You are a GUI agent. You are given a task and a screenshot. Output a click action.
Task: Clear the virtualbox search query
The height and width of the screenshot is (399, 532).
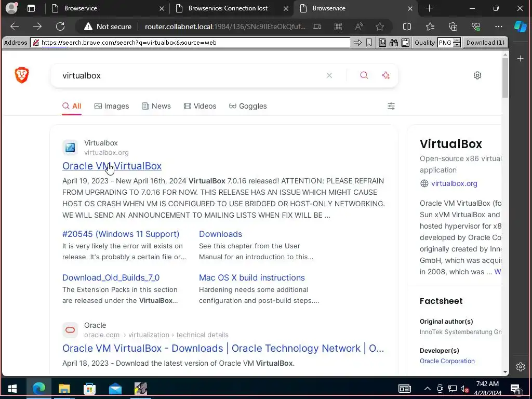[x=329, y=75]
